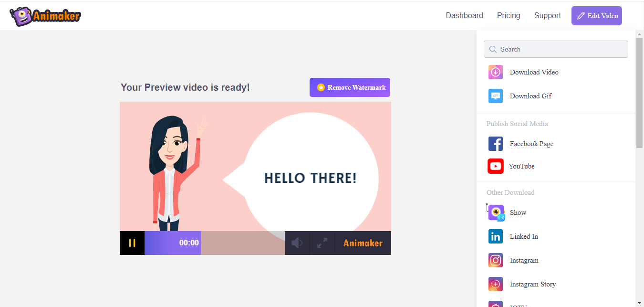Click the video progress bar
Image resolution: width=644 pixels, height=307 pixels.
coord(215,243)
